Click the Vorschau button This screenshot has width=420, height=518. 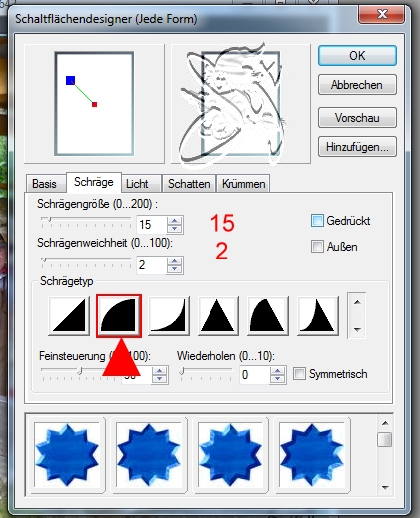coord(357,118)
